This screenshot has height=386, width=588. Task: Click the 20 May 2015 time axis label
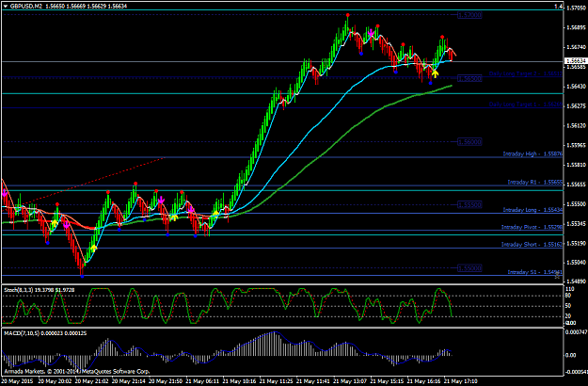(x=17, y=381)
